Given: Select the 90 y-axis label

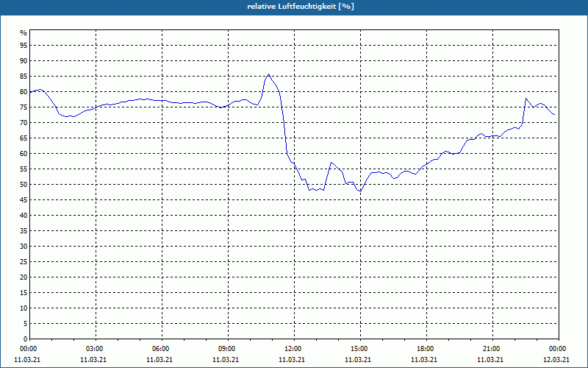Looking at the screenshot, I should [24, 61].
